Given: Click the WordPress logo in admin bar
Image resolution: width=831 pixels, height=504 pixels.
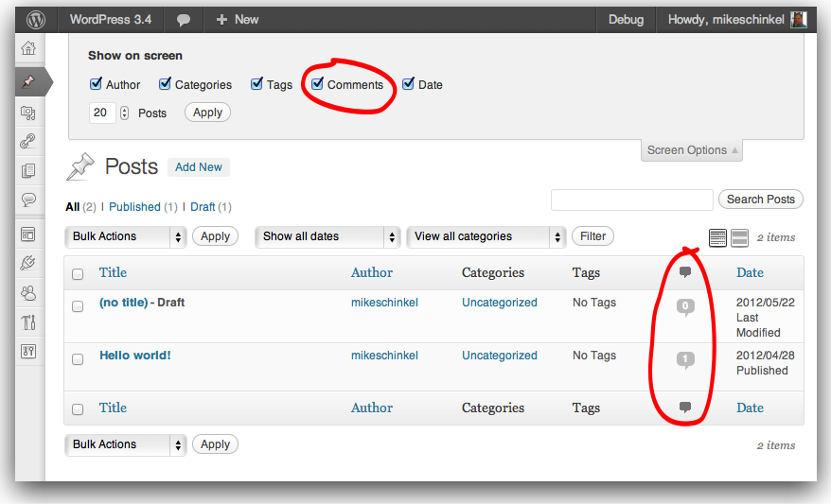Looking at the screenshot, I should pyautogui.click(x=36, y=20).
